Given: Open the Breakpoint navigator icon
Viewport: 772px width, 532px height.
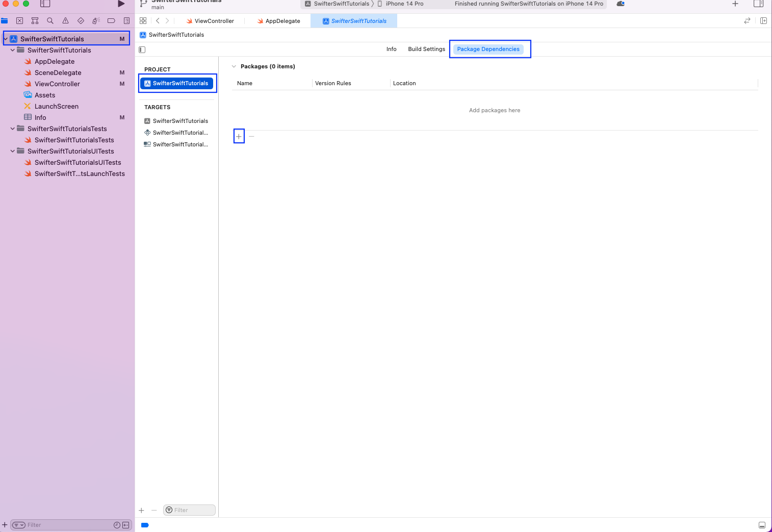Looking at the screenshot, I should click(x=111, y=21).
